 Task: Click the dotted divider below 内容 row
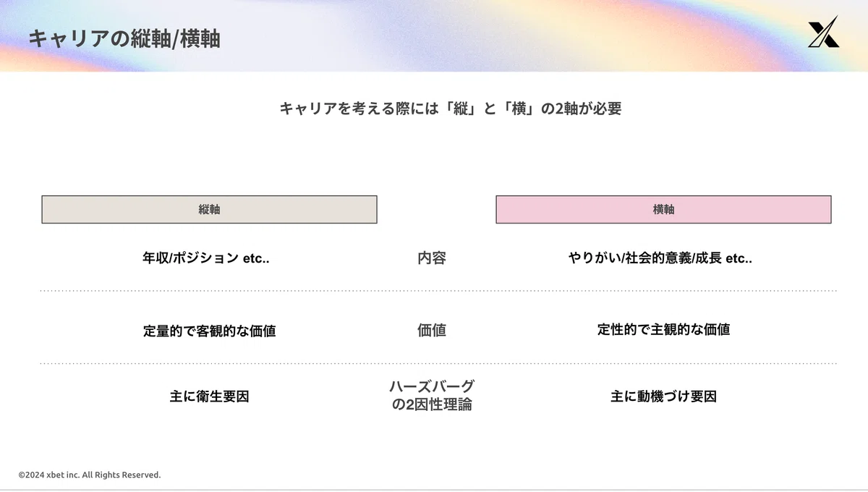click(438, 291)
